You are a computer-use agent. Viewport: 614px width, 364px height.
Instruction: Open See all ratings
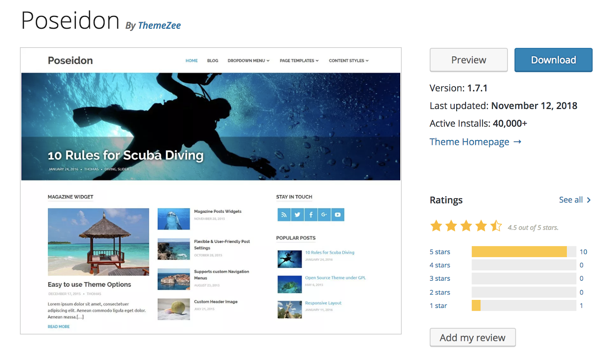pyautogui.click(x=575, y=200)
